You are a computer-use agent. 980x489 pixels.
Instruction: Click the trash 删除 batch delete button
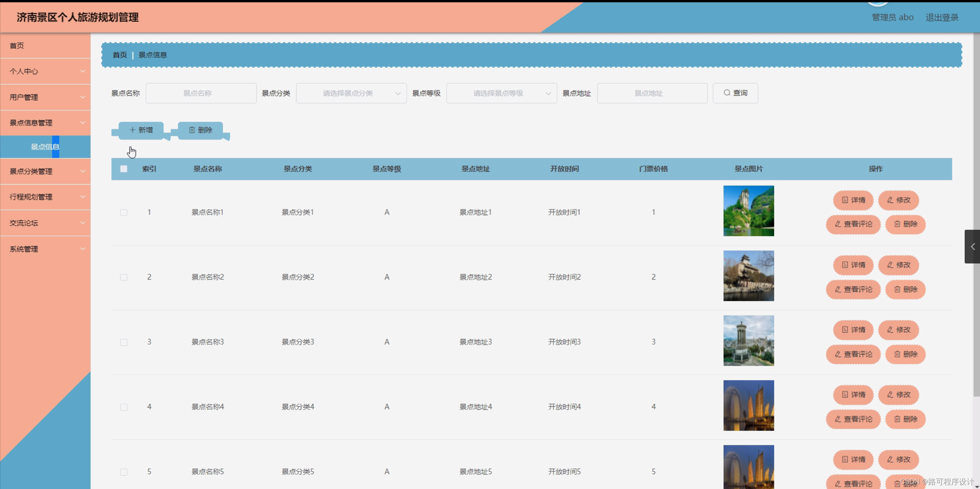200,130
